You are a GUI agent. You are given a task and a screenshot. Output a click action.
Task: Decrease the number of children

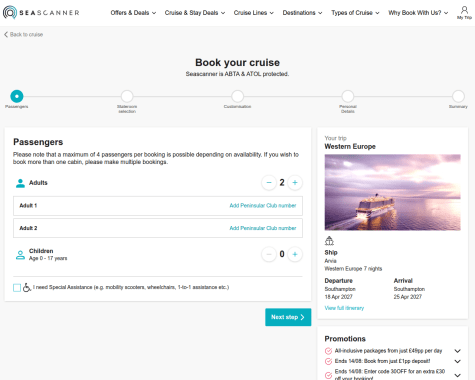tap(269, 254)
